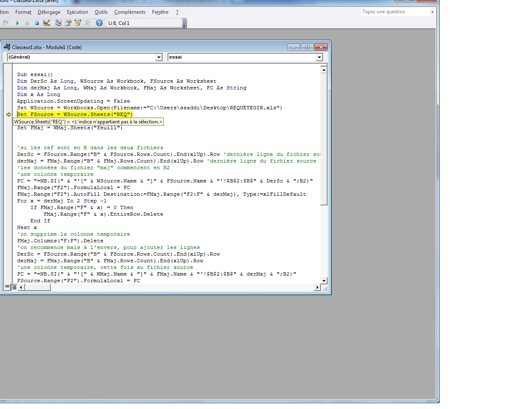
Task: Click the yellow execution arrow in the margin
Action: [9, 114]
